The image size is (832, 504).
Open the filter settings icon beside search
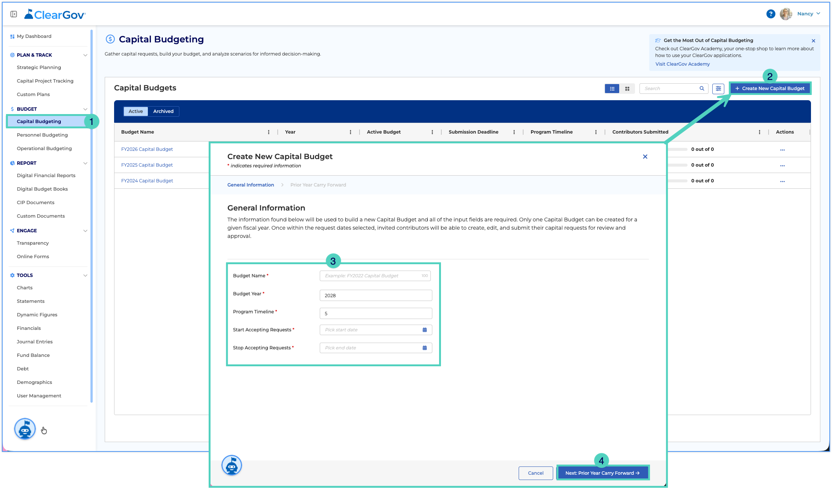point(718,89)
